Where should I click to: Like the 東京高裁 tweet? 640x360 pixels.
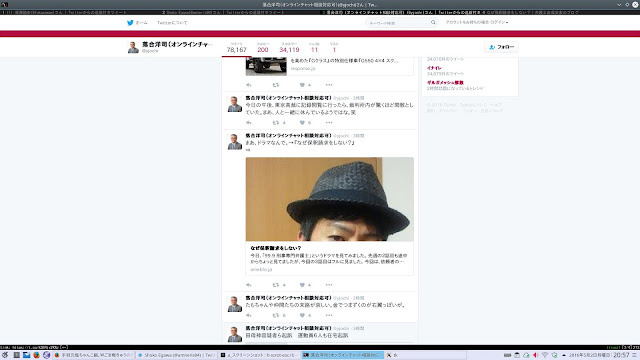coord(302,122)
